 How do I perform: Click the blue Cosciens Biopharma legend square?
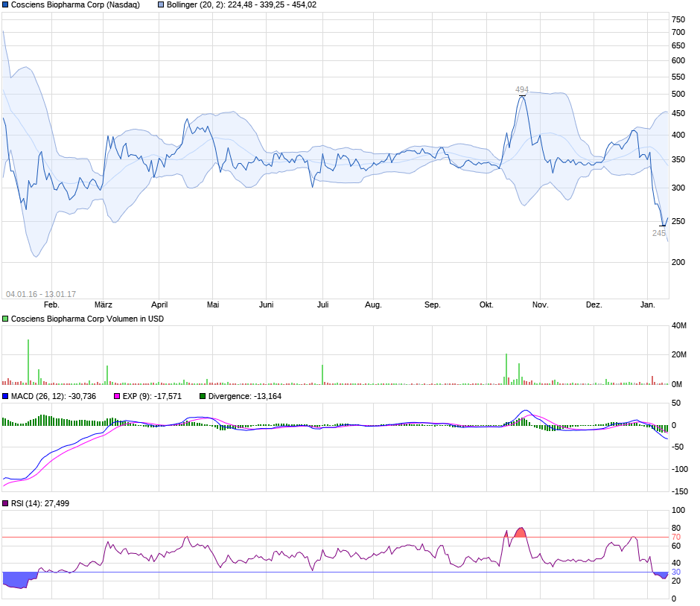click(5, 5)
